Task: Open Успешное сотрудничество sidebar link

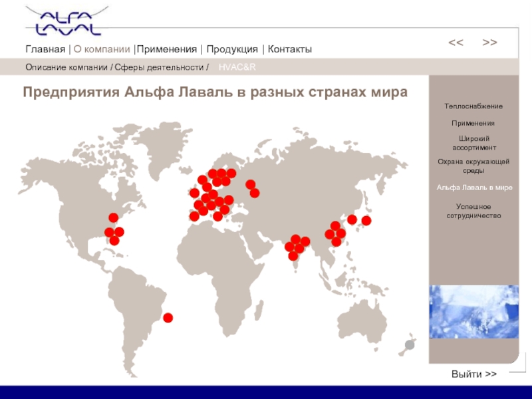Action: coord(473,211)
